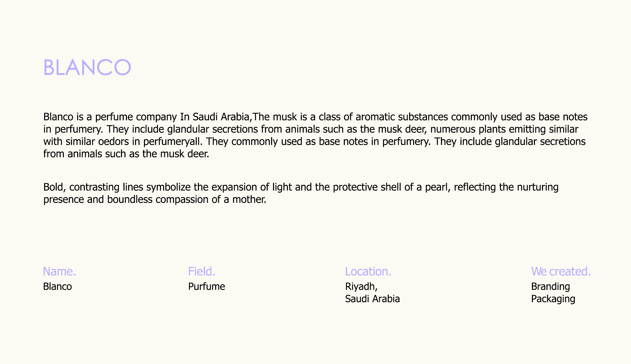Click the line starting "presence and boundless compassion"

point(155,199)
